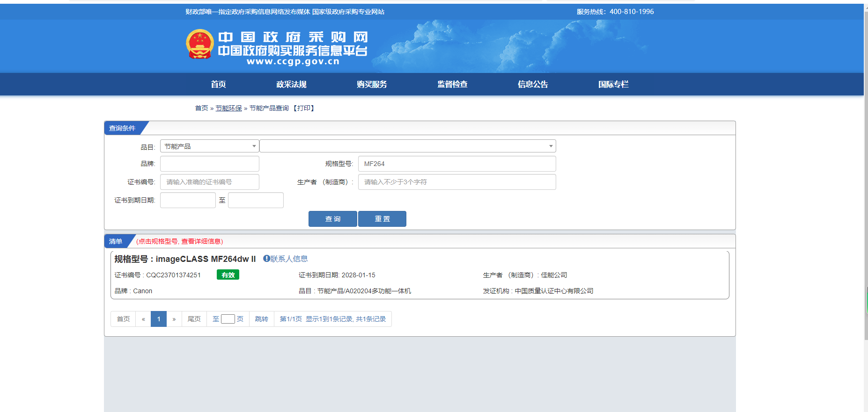This screenshot has width=868, height=412.
Task: Click the 查询 search button
Action: click(x=333, y=219)
